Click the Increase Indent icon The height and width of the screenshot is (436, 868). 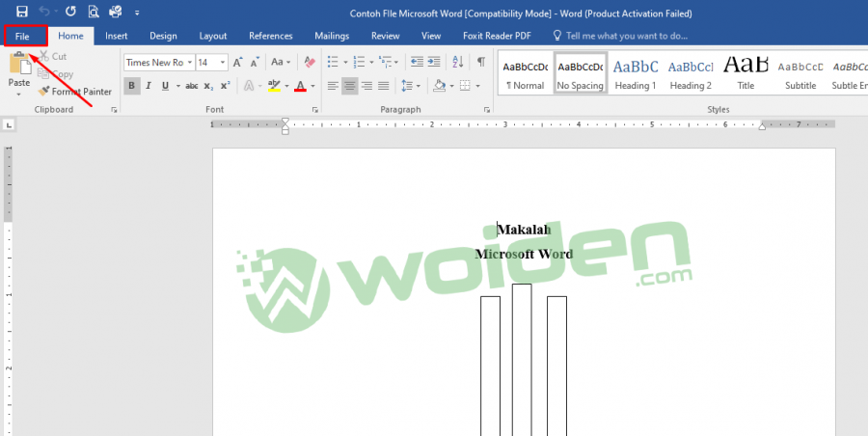coord(434,62)
